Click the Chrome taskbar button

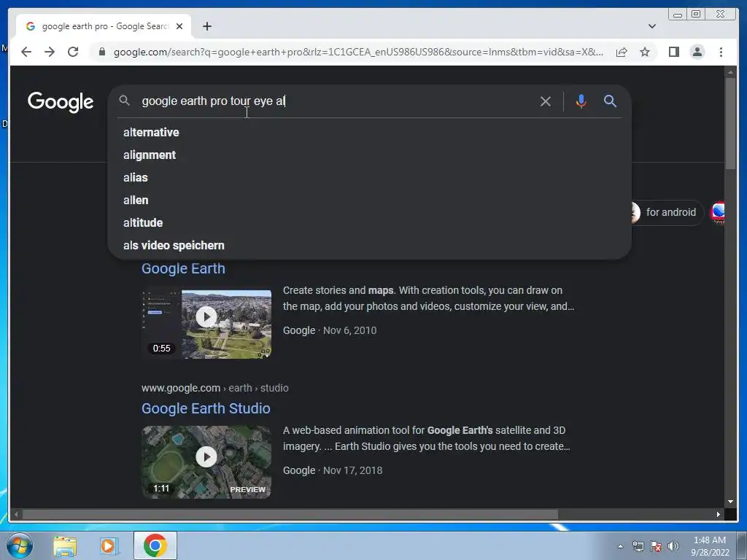click(x=155, y=545)
